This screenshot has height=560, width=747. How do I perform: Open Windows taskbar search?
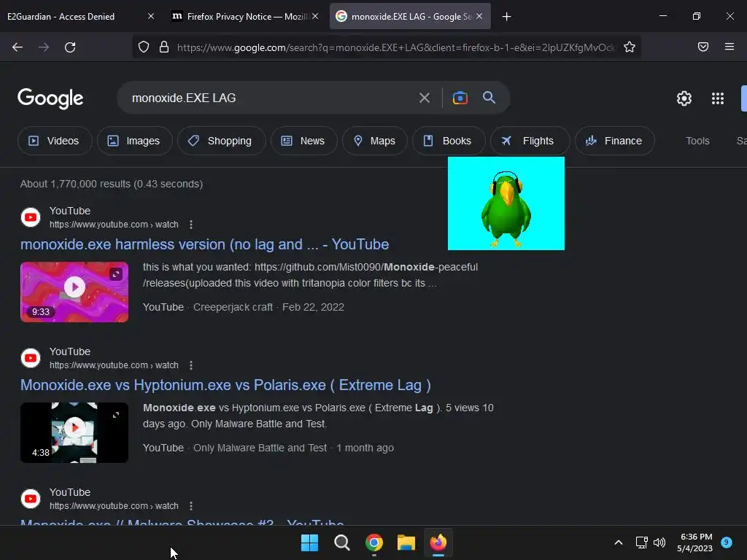pyautogui.click(x=341, y=542)
